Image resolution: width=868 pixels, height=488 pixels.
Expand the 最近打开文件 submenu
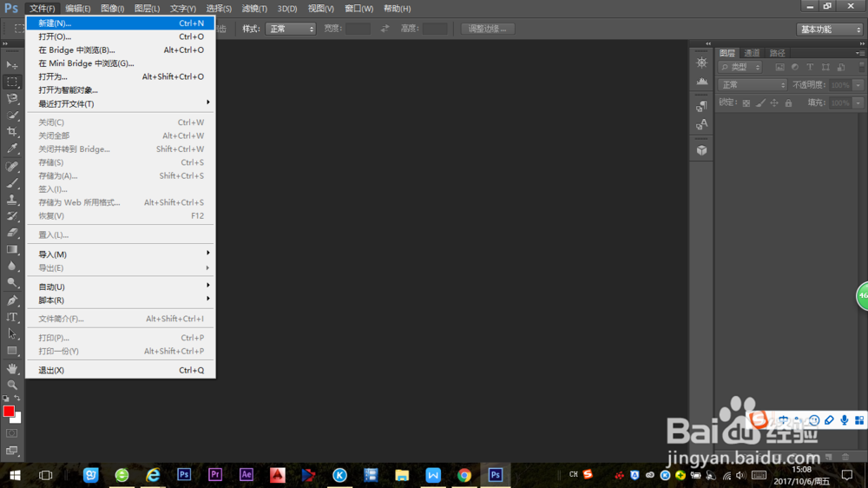click(120, 103)
